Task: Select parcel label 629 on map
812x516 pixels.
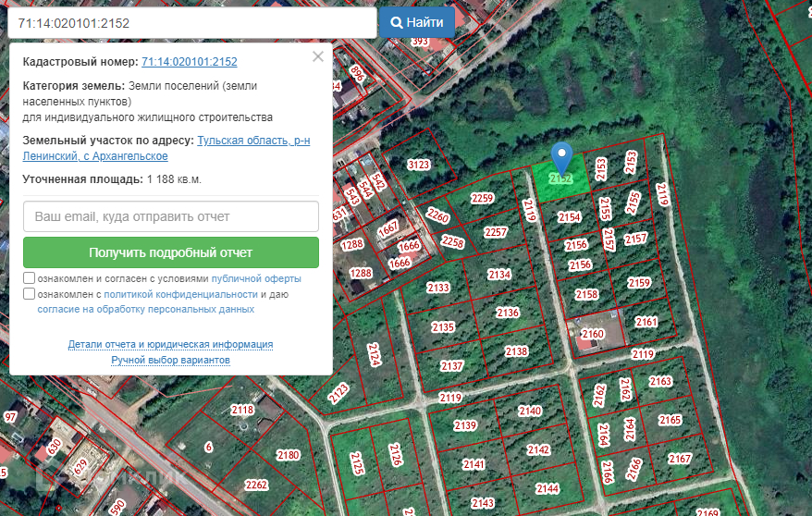Action: [80, 467]
